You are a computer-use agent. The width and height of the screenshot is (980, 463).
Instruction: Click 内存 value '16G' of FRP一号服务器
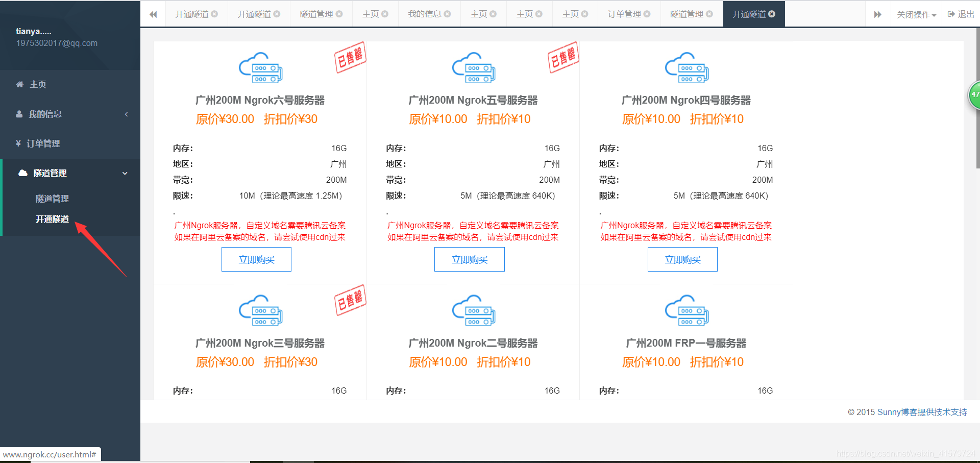(765, 391)
